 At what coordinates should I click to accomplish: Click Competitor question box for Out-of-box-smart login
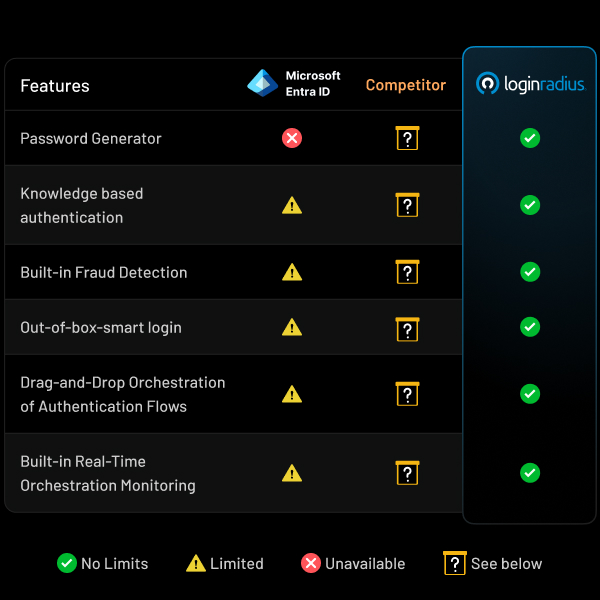pyautogui.click(x=407, y=327)
